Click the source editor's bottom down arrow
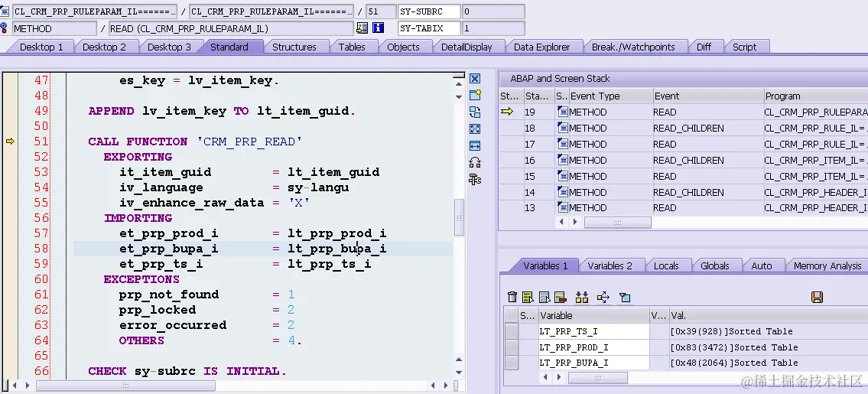The height and width of the screenshot is (394, 868). pyautogui.click(x=458, y=373)
